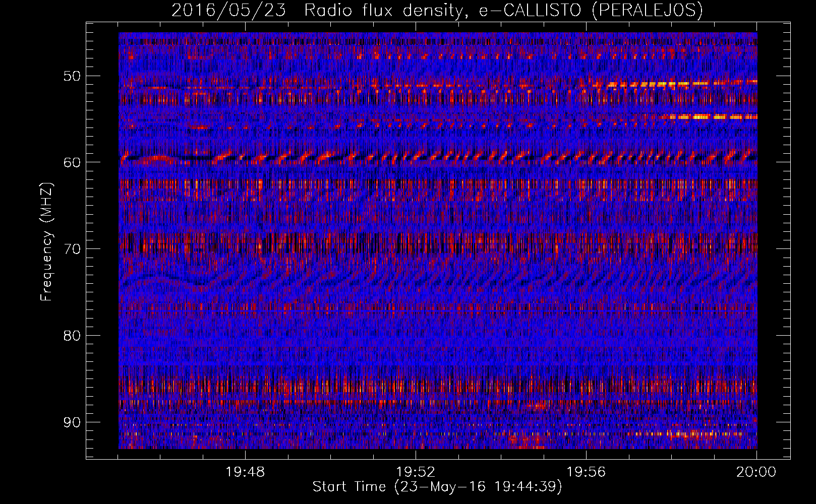
Task: Click the 60 frequency tick label
Action: point(72,162)
